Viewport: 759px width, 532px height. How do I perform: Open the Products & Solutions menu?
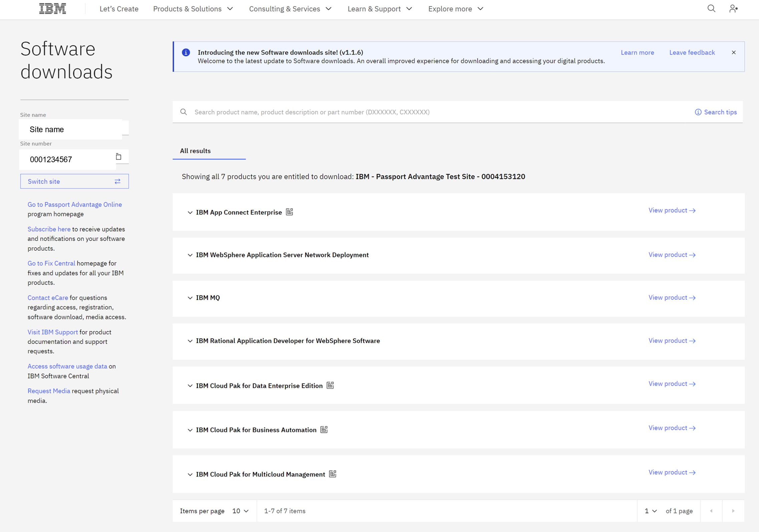coord(193,9)
